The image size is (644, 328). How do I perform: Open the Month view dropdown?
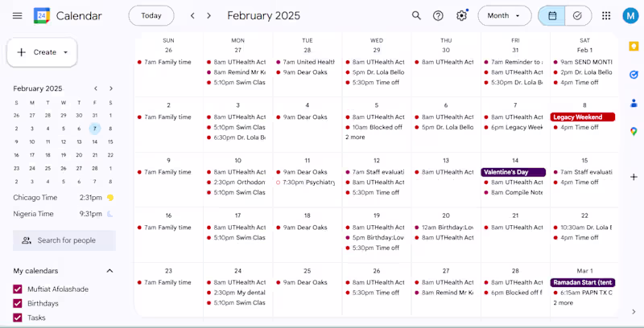point(504,15)
